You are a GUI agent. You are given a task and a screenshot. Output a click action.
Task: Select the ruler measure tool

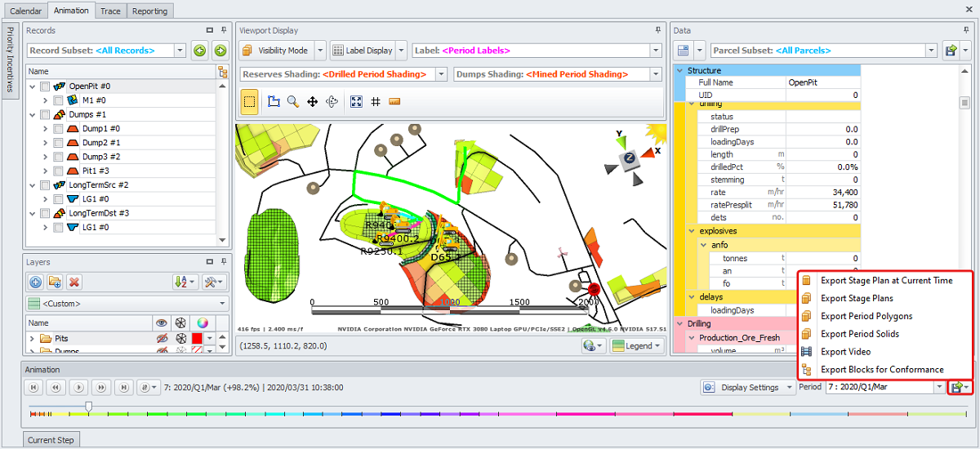pyautogui.click(x=394, y=102)
